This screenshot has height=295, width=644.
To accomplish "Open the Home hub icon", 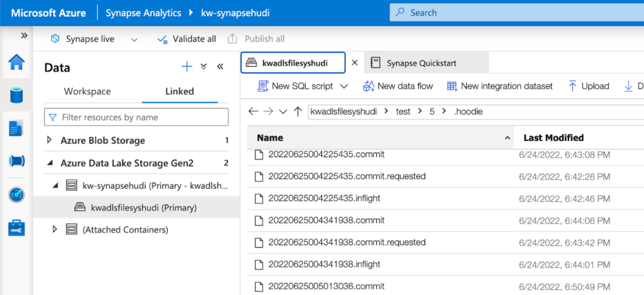I will tap(16, 63).
